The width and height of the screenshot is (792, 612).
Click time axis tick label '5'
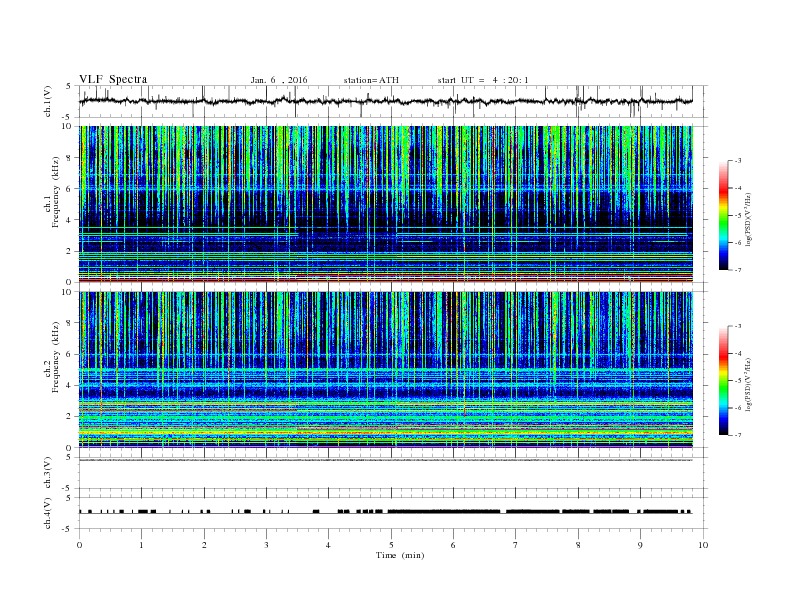click(391, 545)
